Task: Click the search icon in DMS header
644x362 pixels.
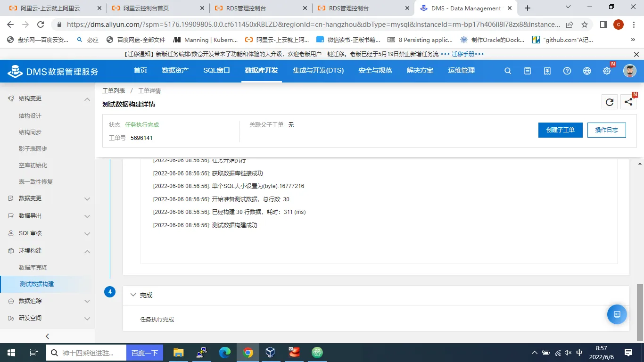Action: (x=508, y=71)
